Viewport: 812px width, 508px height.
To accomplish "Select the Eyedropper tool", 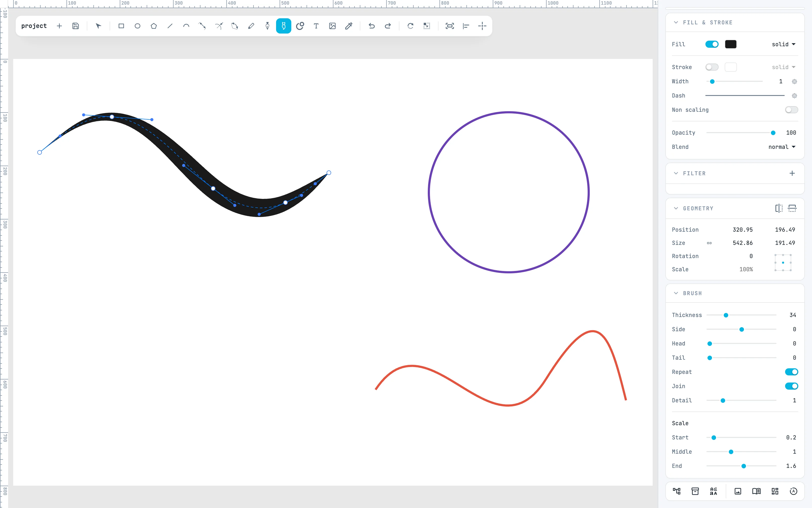I will (x=349, y=26).
